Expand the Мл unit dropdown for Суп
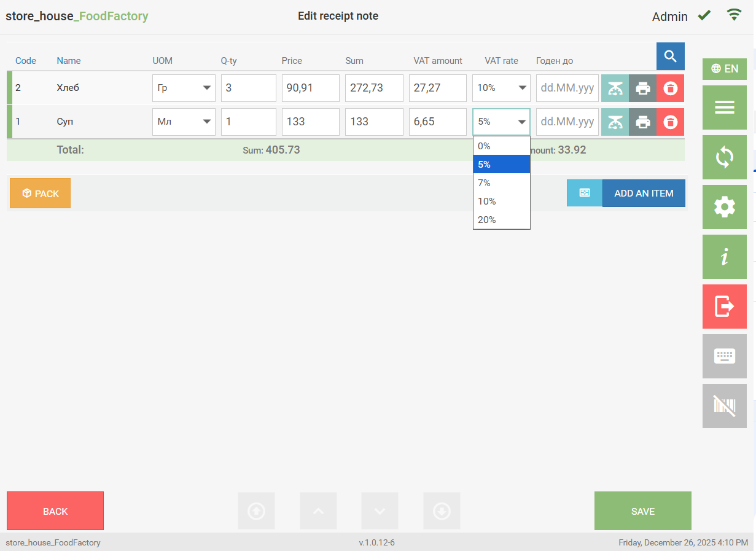The height and width of the screenshot is (551, 756). pyautogui.click(x=184, y=122)
